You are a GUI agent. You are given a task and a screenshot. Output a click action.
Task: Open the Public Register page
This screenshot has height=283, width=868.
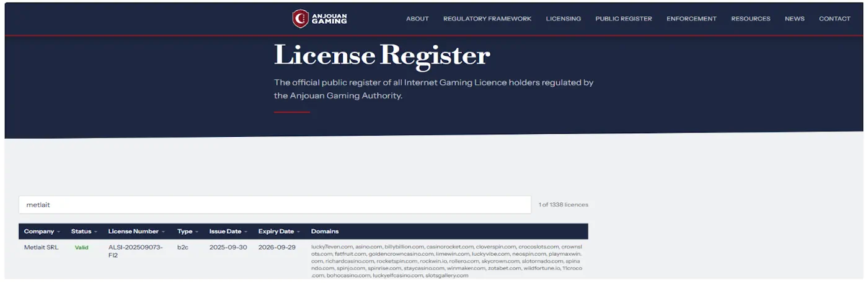(x=624, y=19)
